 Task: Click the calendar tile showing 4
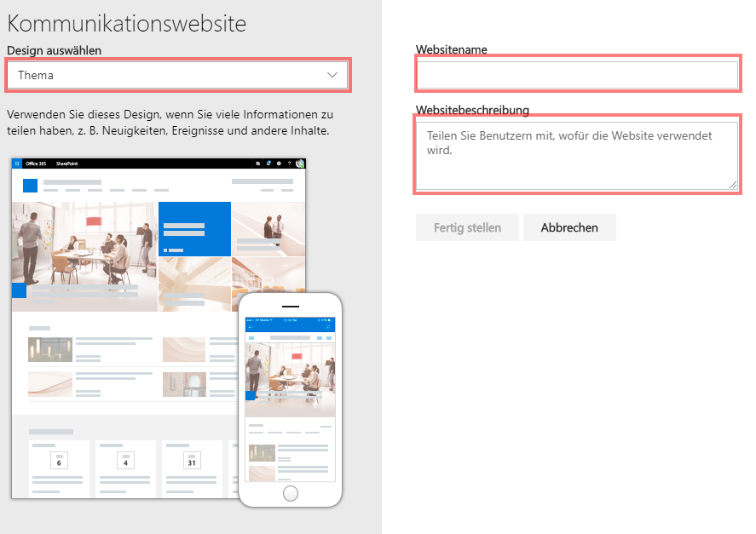(x=125, y=462)
